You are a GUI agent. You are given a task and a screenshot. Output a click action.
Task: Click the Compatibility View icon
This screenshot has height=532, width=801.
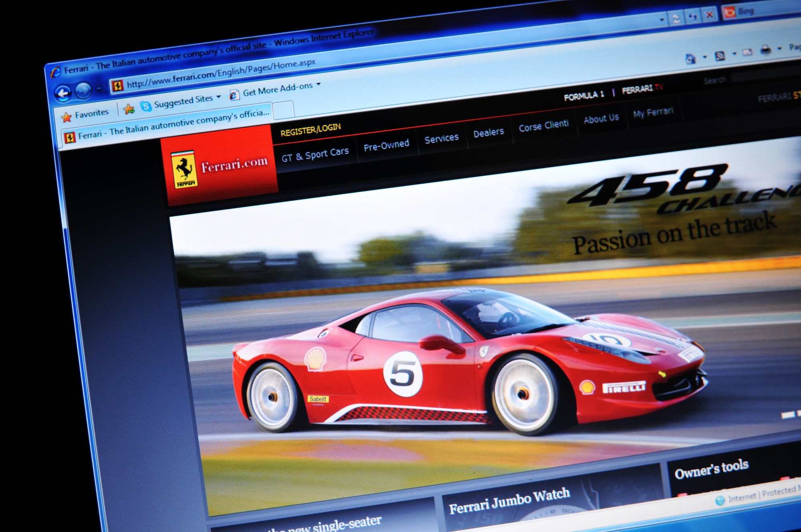point(676,18)
